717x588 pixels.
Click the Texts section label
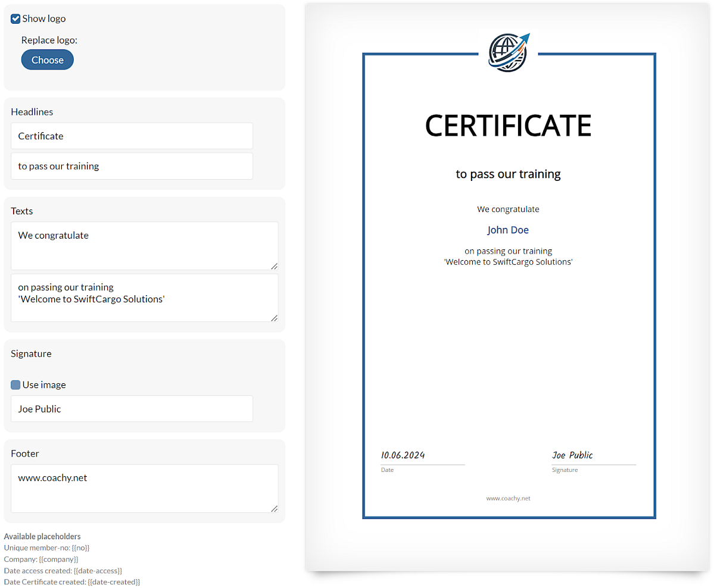click(x=22, y=211)
